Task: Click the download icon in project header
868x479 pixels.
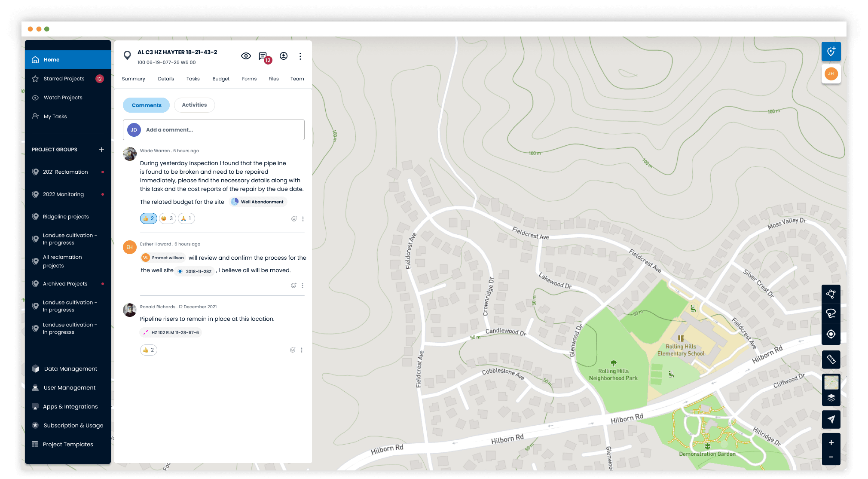Action: (x=284, y=56)
